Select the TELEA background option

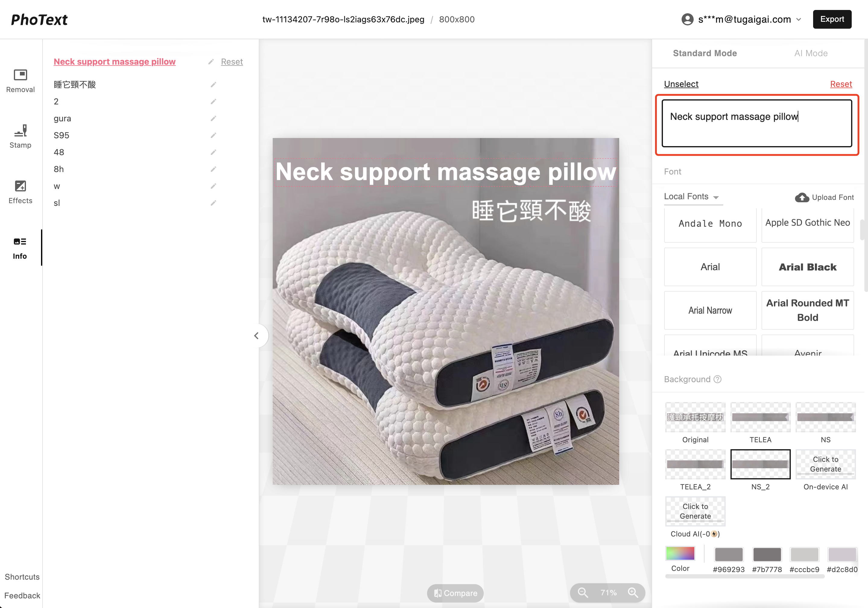760,417
